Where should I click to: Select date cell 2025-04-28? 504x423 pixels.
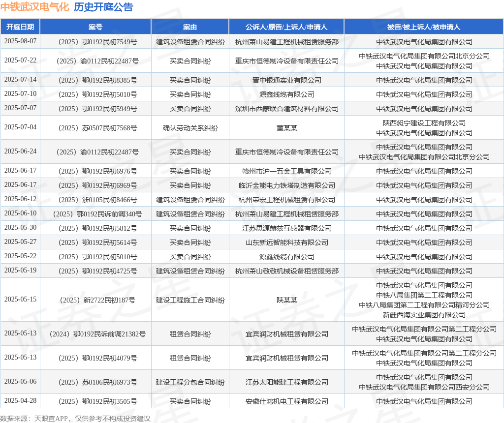[20, 400]
